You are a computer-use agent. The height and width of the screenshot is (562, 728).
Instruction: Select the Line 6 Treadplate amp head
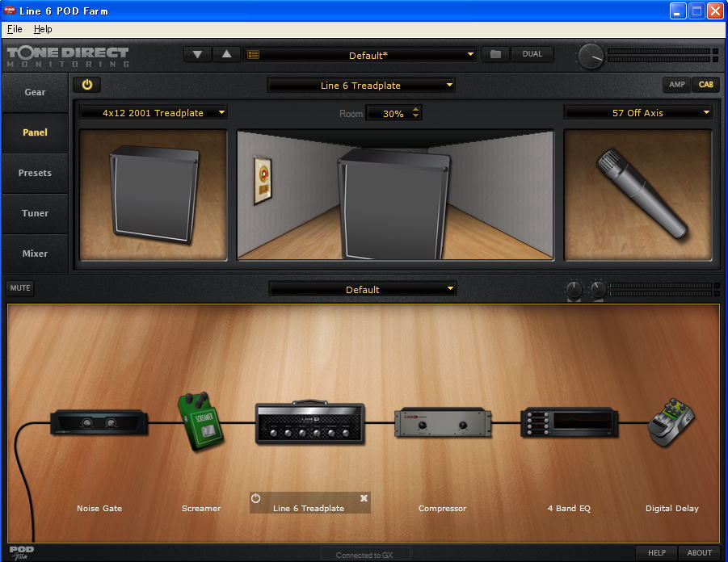(309, 422)
